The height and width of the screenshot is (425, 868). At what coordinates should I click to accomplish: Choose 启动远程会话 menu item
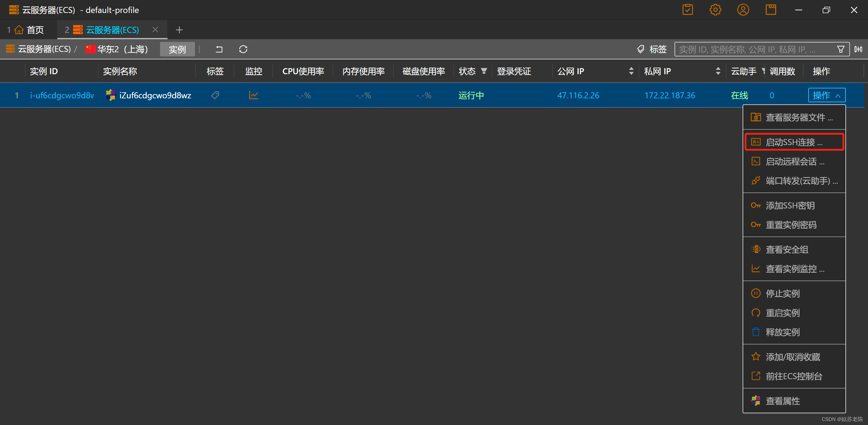point(794,162)
